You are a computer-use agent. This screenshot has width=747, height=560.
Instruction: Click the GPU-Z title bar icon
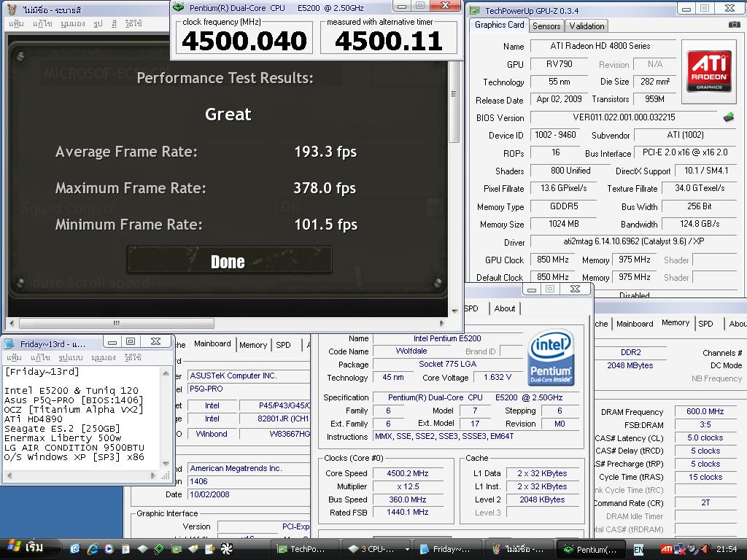coord(474,10)
